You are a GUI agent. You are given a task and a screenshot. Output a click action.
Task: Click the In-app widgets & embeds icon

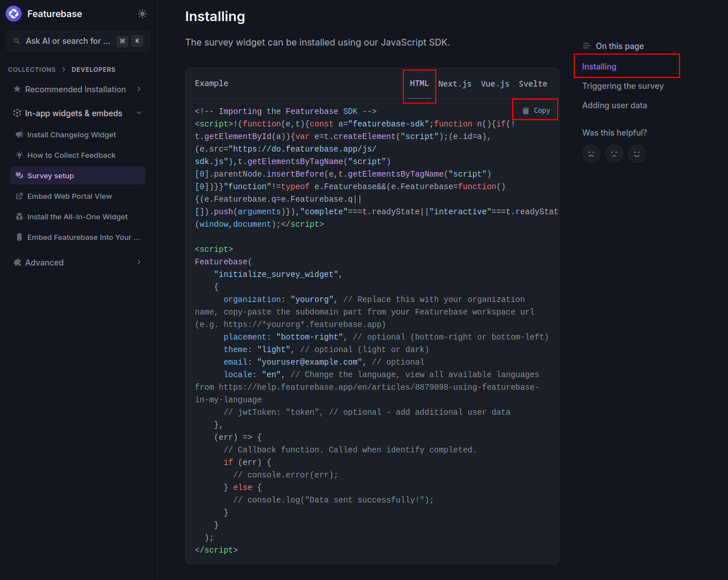(x=17, y=113)
